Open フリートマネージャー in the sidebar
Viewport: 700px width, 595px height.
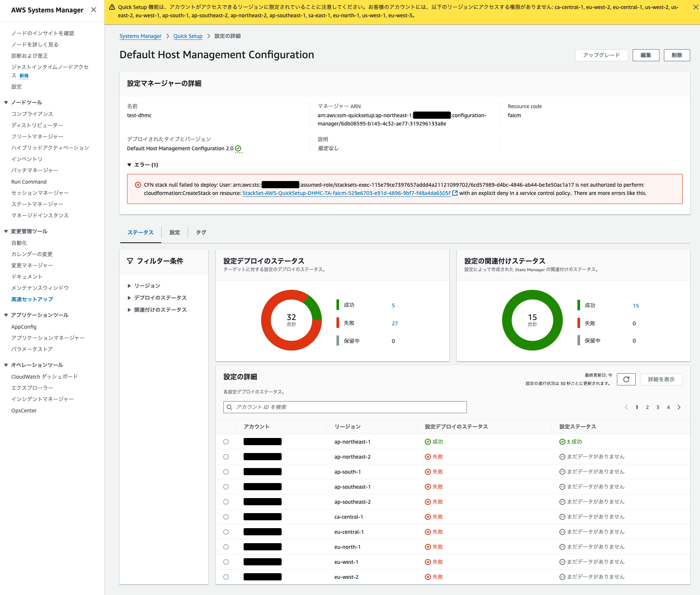point(37,137)
